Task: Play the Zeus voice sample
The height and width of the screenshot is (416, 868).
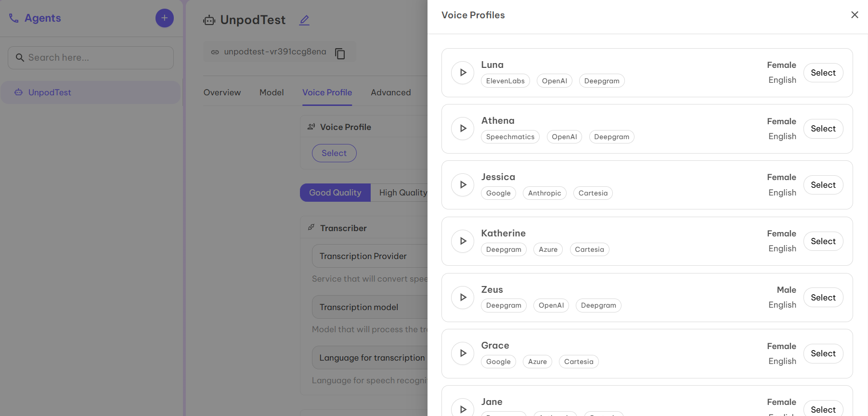Action: coord(463,298)
